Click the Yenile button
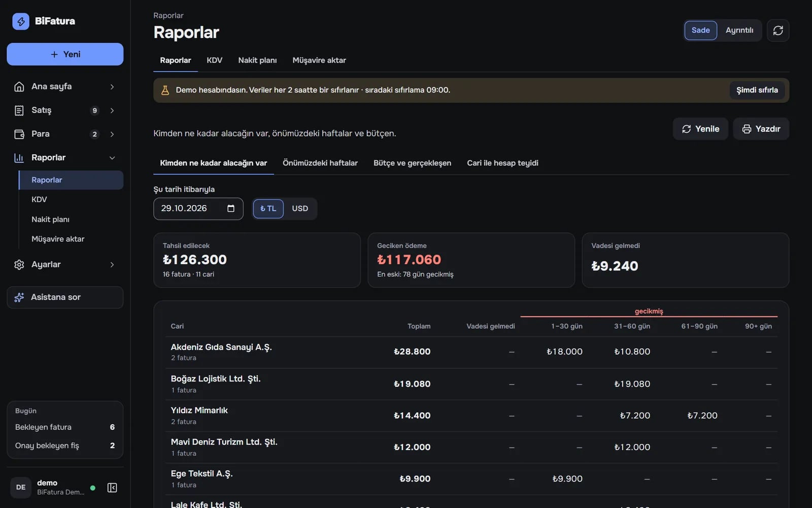 700,129
